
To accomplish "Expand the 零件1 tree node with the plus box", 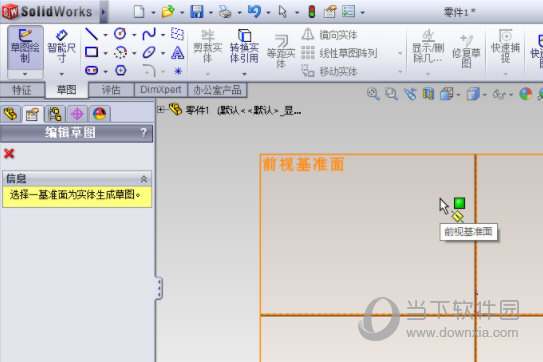I will [160, 109].
